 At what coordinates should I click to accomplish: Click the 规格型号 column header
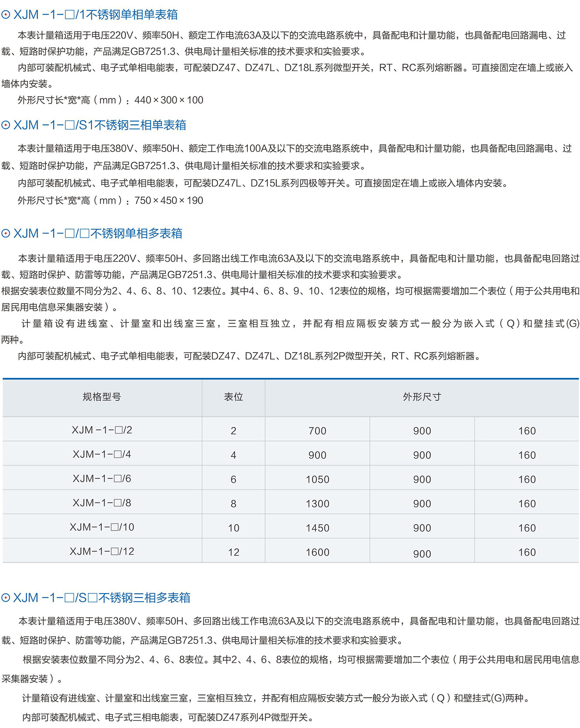point(102,397)
